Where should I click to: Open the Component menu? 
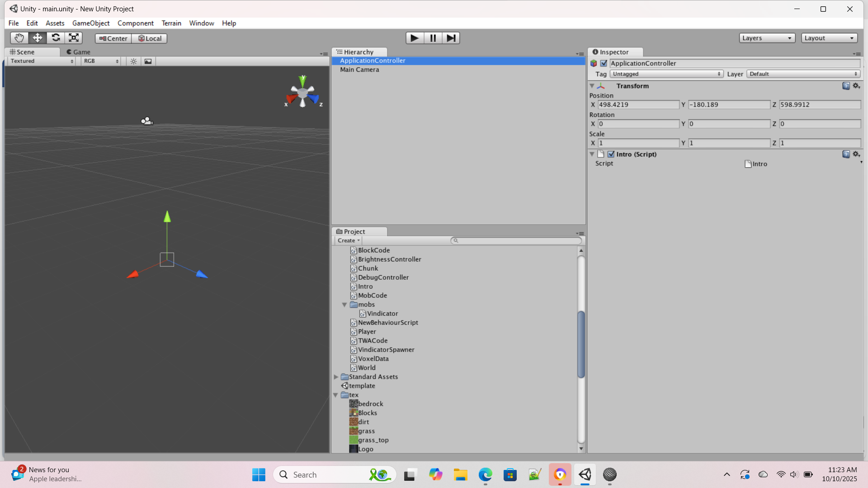136,23
